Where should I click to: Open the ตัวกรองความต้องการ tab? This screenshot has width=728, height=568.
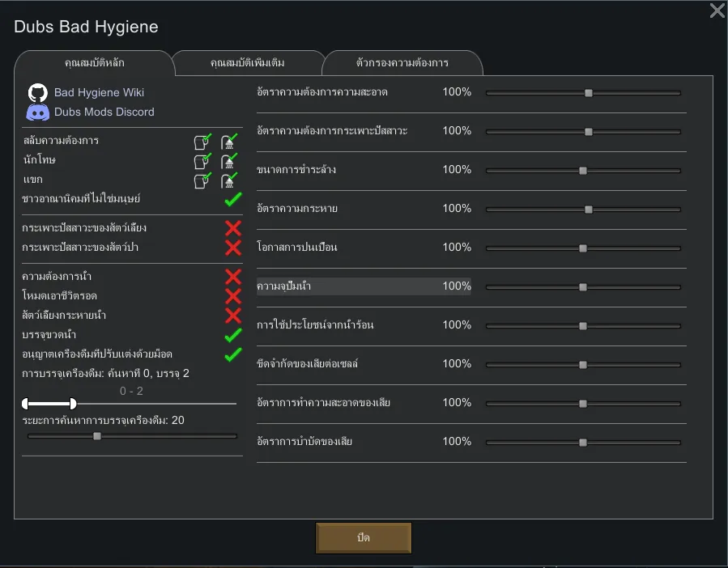tap(402, 62)
